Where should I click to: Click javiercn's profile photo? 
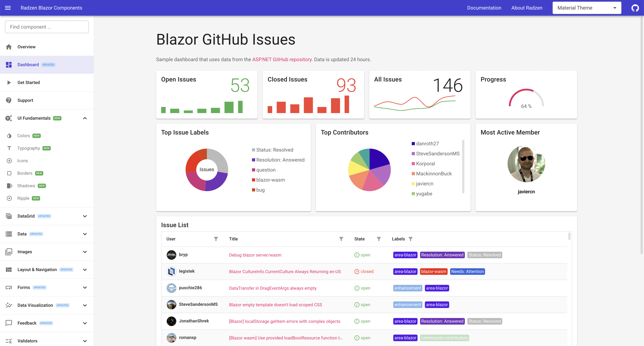tap(526, 164)
